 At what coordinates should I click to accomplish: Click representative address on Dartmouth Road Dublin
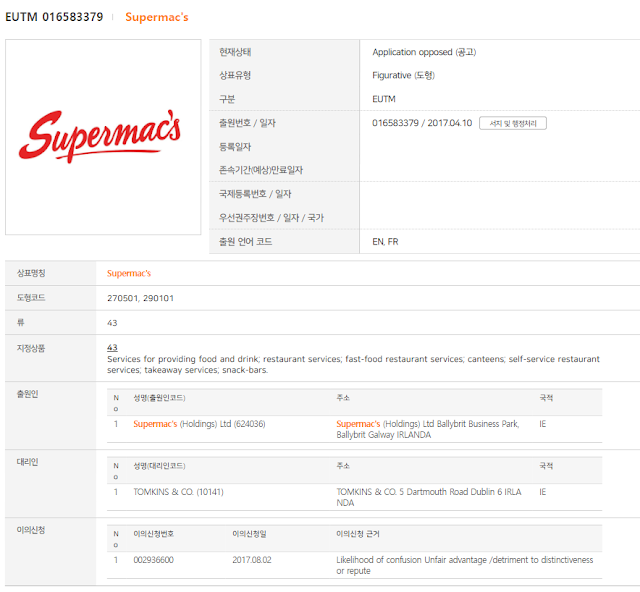(429, 497)
